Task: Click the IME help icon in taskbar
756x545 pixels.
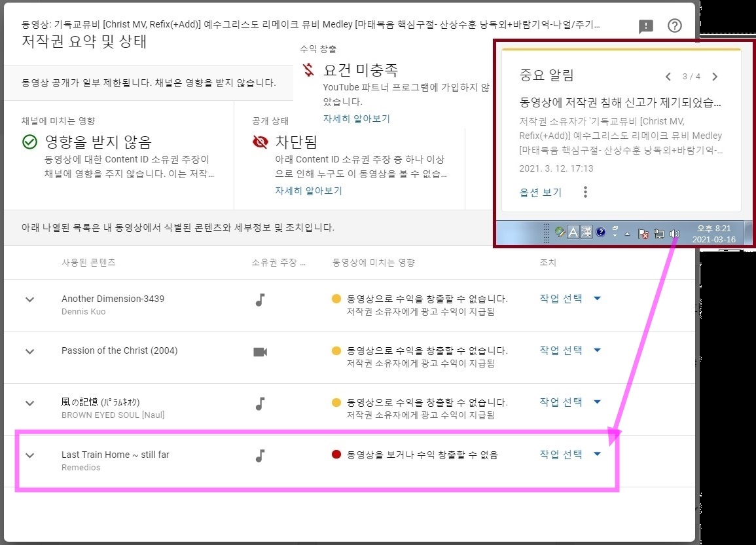Action: point(600,233)
